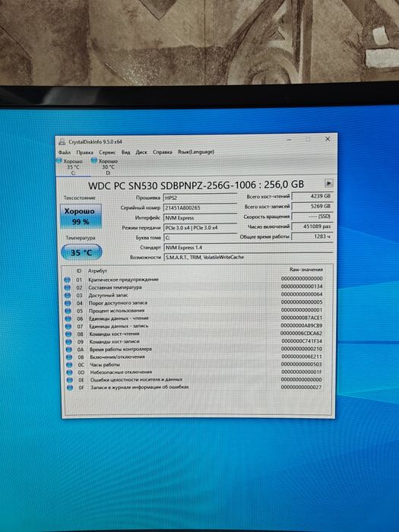This screenshot has height=532, width=399.
Task: Select row text Доступный запас
Action: click(x=108, y=295)
